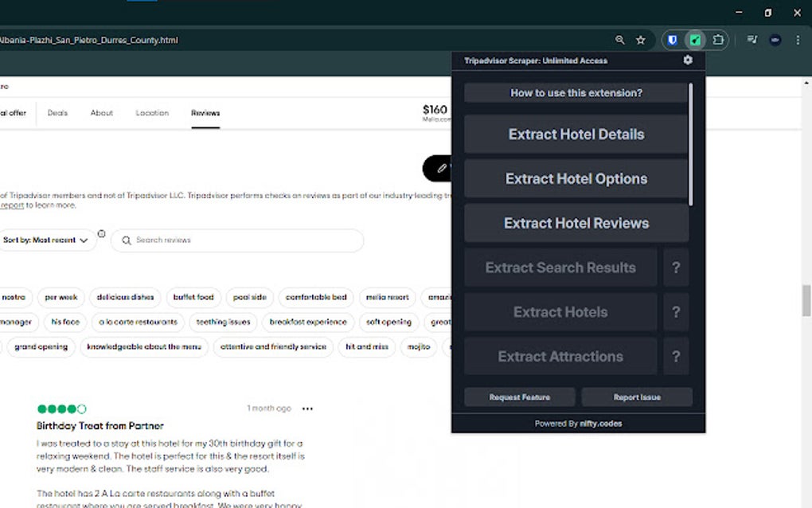Open the Deals tab
This screenshot has height=508, width=812.
click(57, 112)
